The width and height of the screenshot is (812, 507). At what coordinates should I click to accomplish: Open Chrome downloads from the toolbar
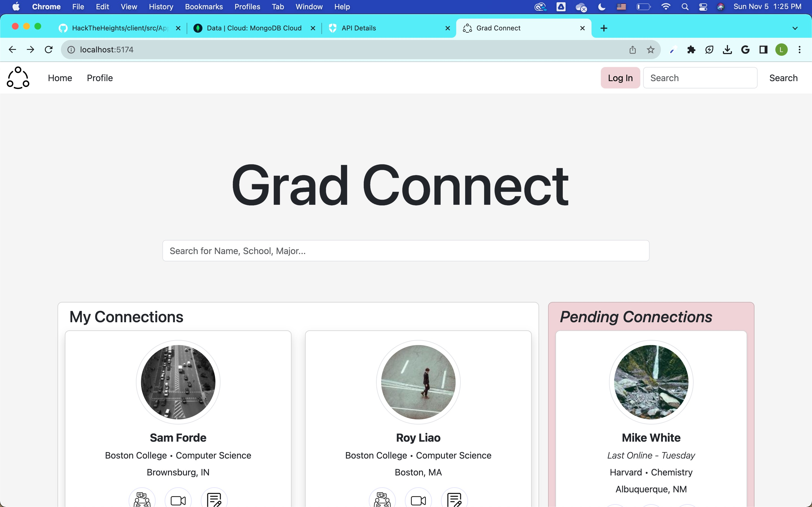coord(727,49)
